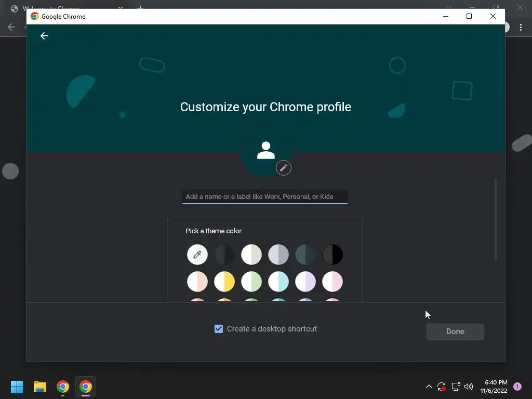Open the network tray icon
The image size is (532, 399).
pos(456,387)
